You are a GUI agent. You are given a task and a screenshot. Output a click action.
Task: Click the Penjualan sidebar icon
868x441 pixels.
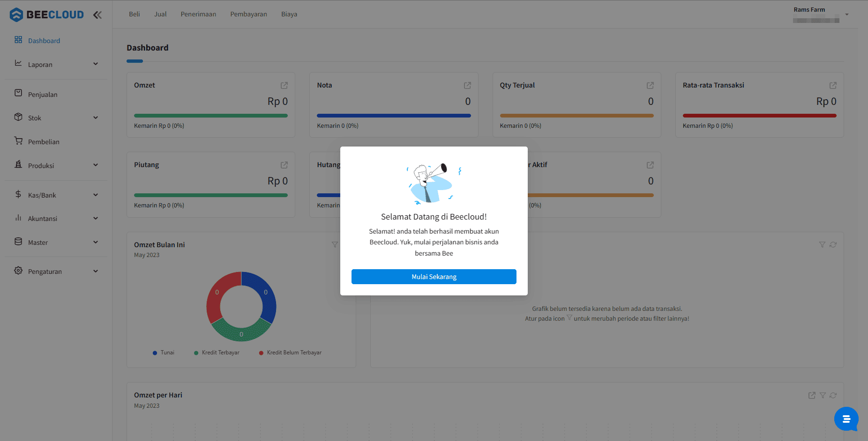18,93
